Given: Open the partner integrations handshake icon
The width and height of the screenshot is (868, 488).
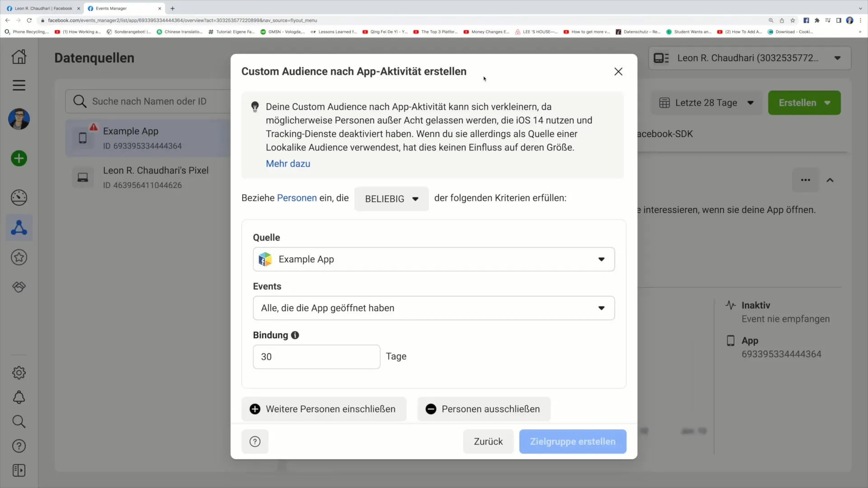Looking at the screenshot, I should [x=19, y=287].
